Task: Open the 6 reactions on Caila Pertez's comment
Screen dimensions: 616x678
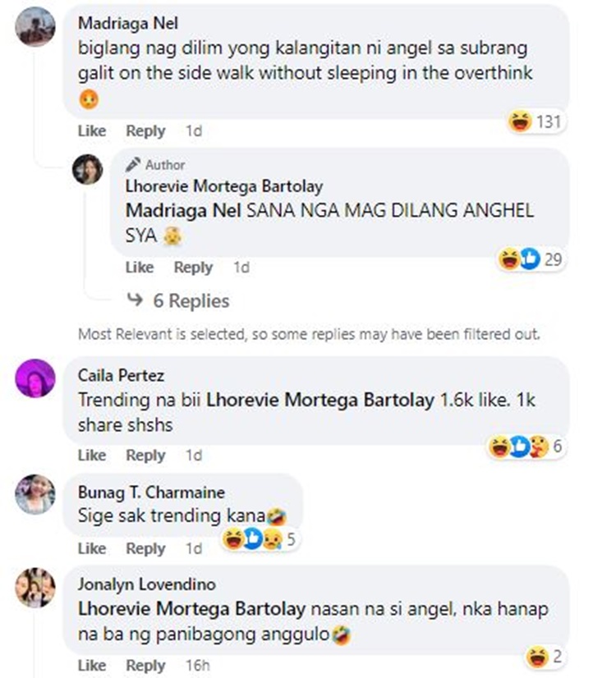Action: click(526, 447)
